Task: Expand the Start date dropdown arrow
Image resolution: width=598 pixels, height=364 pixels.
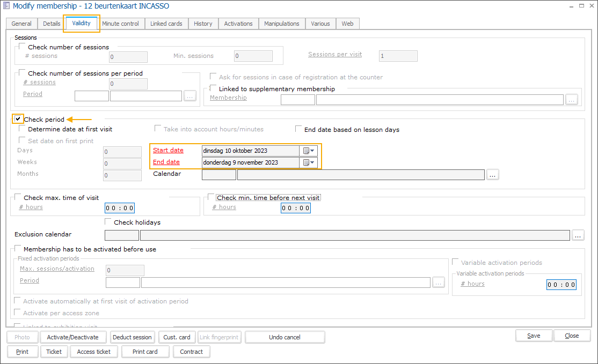Action: 312,151
